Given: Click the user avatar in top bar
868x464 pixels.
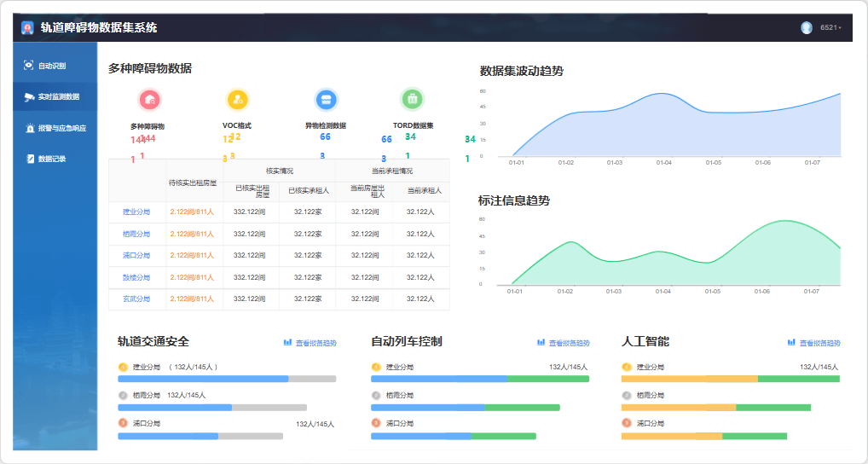Looking at the screenshot, I should pos(807,28).
